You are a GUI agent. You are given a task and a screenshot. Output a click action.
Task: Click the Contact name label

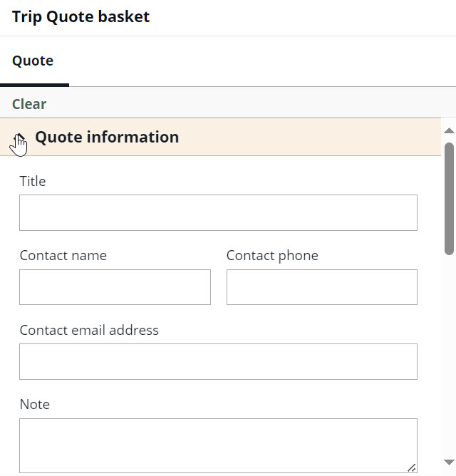(63, 255)
